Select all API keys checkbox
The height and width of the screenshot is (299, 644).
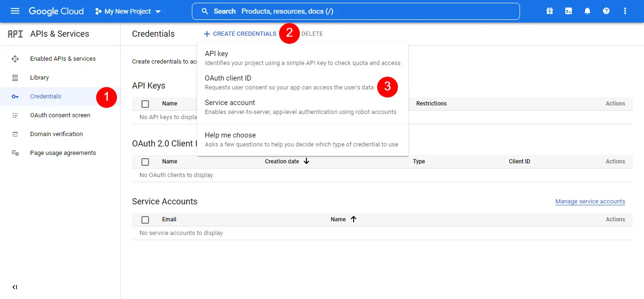pyautogui.click(x=145, y=104)
